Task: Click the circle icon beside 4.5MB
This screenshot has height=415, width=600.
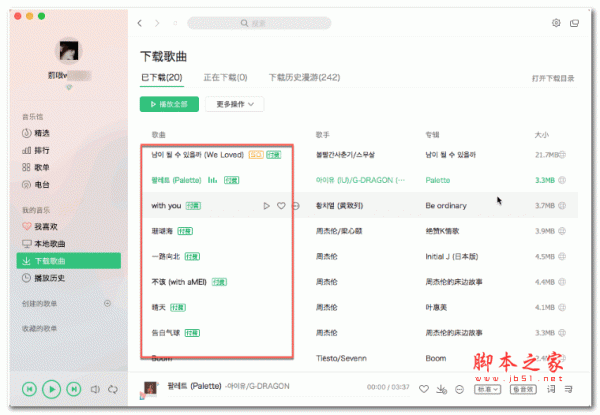Action: click(x=562, y=257)
